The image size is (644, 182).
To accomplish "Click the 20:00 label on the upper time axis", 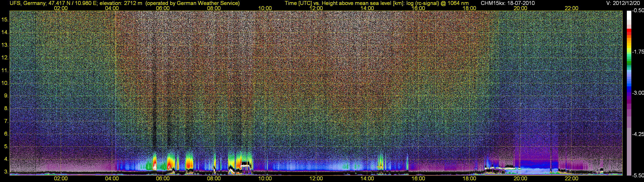I will point(521,8).
